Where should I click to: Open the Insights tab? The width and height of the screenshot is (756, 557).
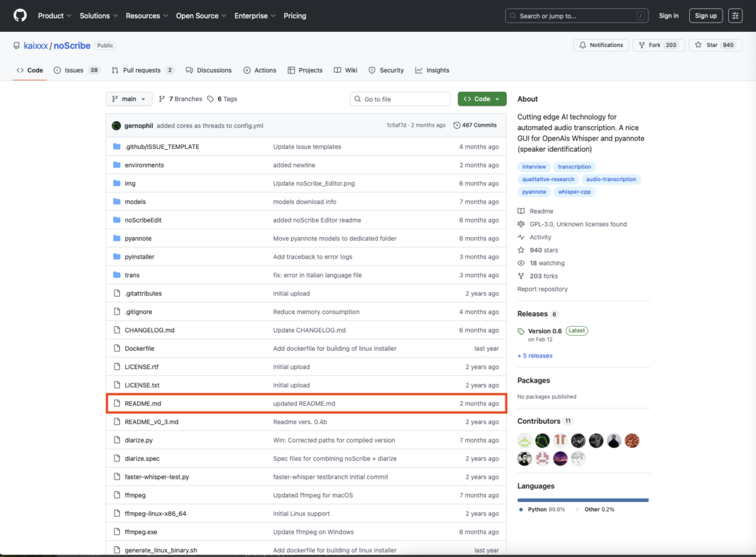point(432,70)
